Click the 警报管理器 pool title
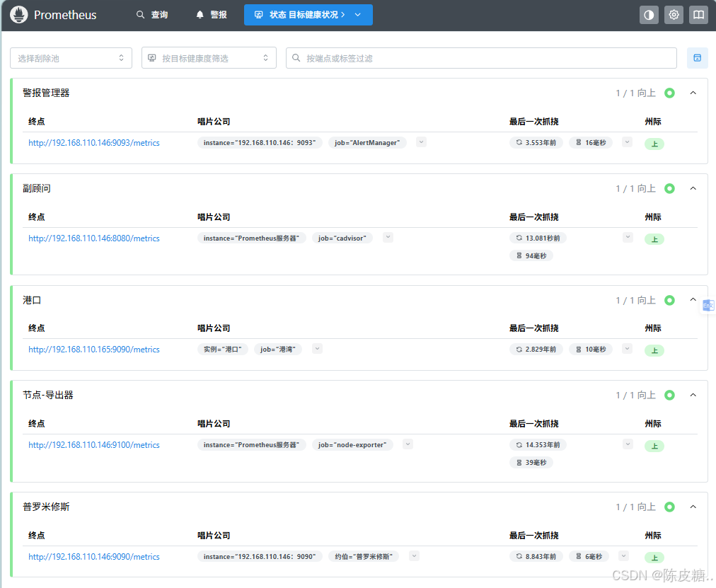The height and width of the screenshot is (588, 716). point(46,93)
